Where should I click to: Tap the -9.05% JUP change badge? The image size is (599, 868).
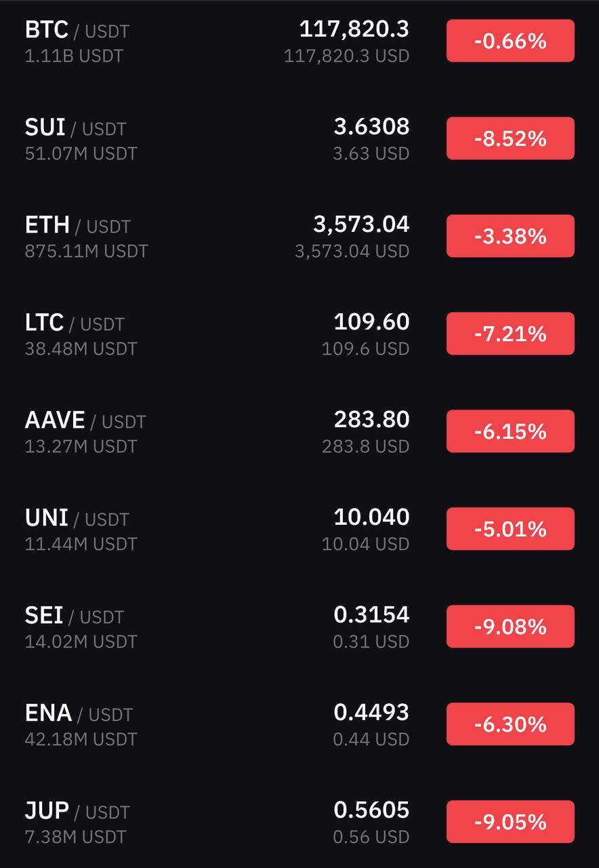point(510,823)
